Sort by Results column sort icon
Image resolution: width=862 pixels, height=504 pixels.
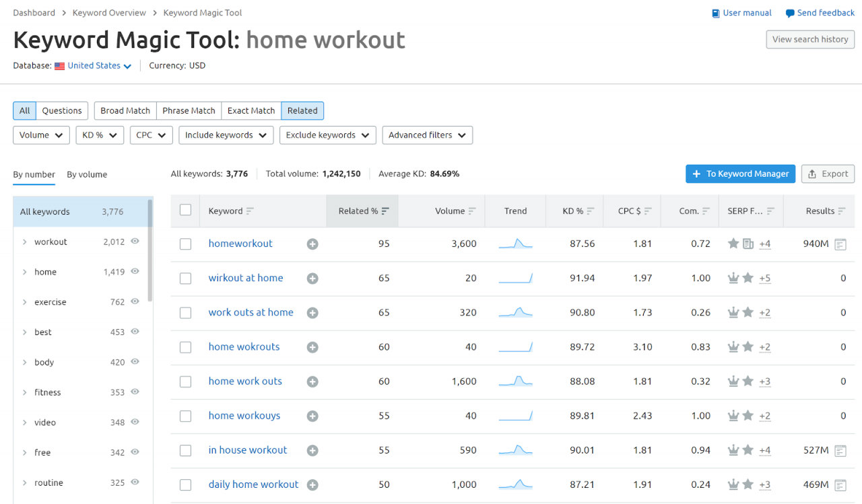pos(842,211)
